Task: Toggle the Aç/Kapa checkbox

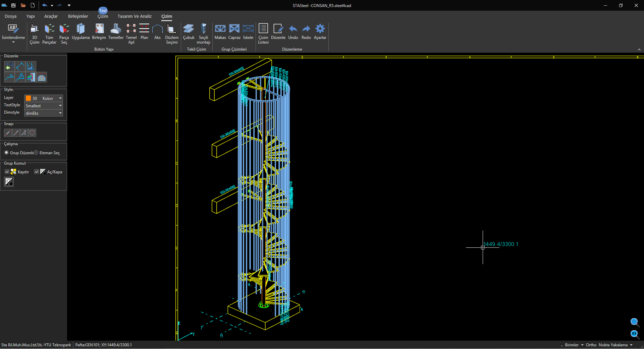Action: pyautogui.click(x=37, y=172)
